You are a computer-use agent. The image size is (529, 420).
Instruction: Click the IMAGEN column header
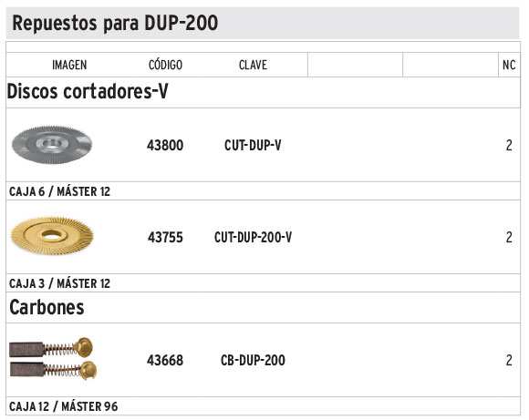(69, 65)
